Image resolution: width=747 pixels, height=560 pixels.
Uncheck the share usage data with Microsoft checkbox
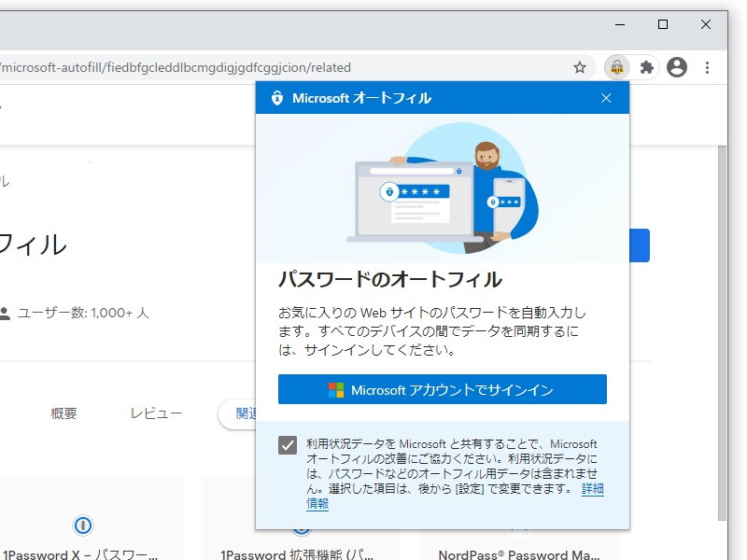point(287,444)
